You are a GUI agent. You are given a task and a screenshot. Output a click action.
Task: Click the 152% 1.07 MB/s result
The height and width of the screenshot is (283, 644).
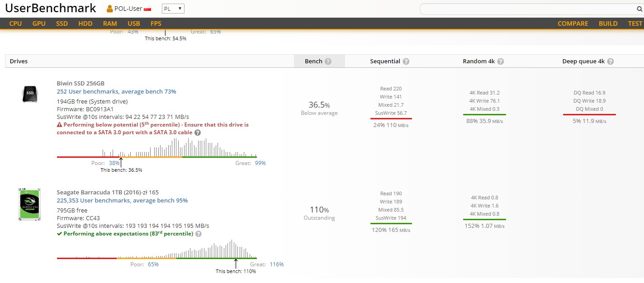[x=484, y=226]
